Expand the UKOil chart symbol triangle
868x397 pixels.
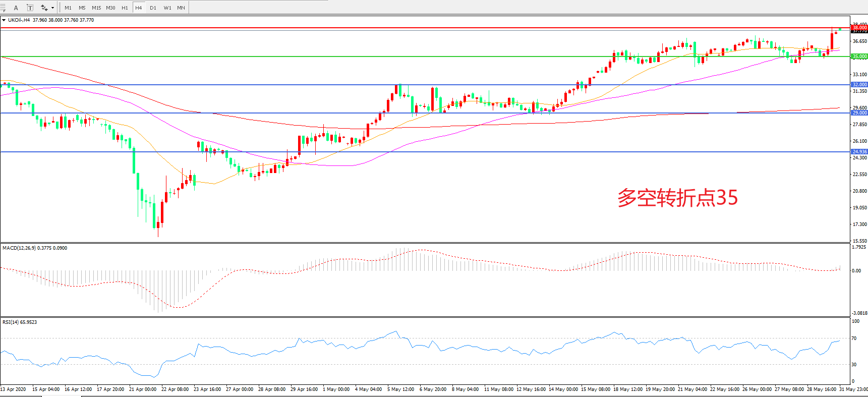pos(4,20)
